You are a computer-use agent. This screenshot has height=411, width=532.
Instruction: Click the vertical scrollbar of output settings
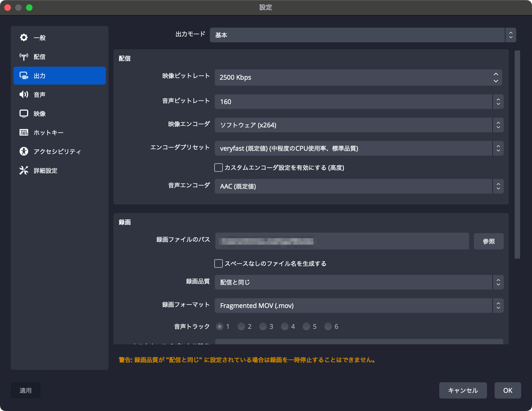click(517, 155)
